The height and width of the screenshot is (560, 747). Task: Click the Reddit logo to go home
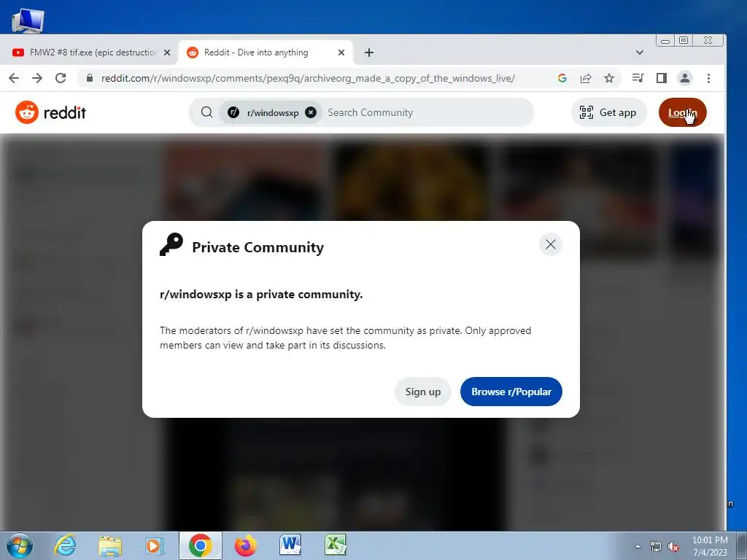(50, 112)
